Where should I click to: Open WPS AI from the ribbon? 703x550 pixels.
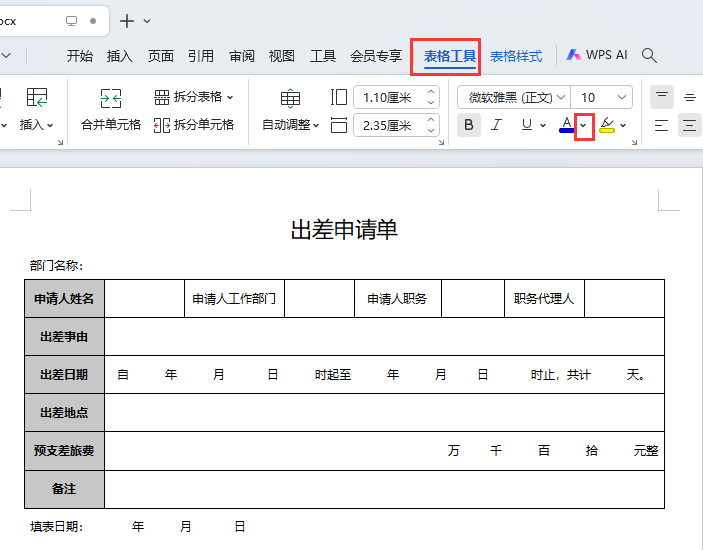pyautogui.click(x=597, y=56)
